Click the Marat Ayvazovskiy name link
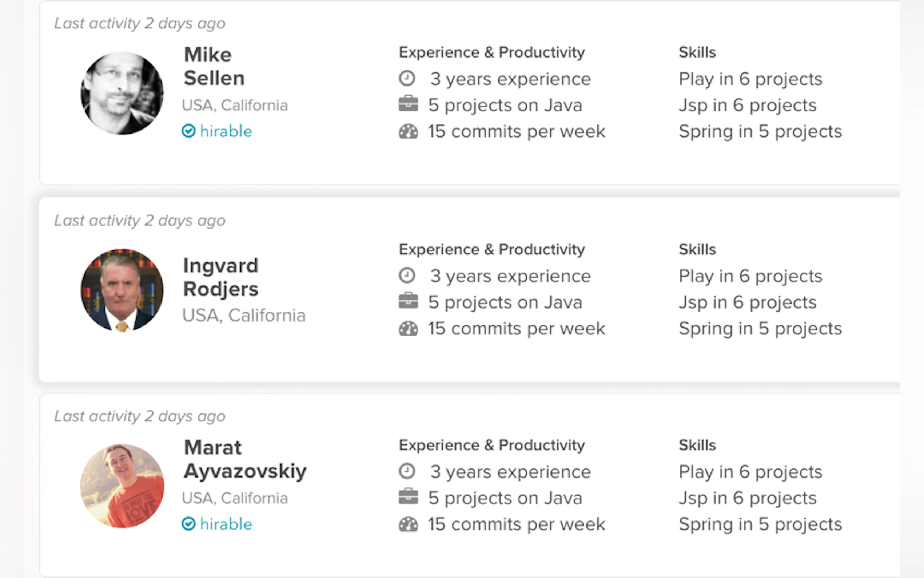Image resolution: width=924 pixels, height=578 pixels. coord(244,459)
